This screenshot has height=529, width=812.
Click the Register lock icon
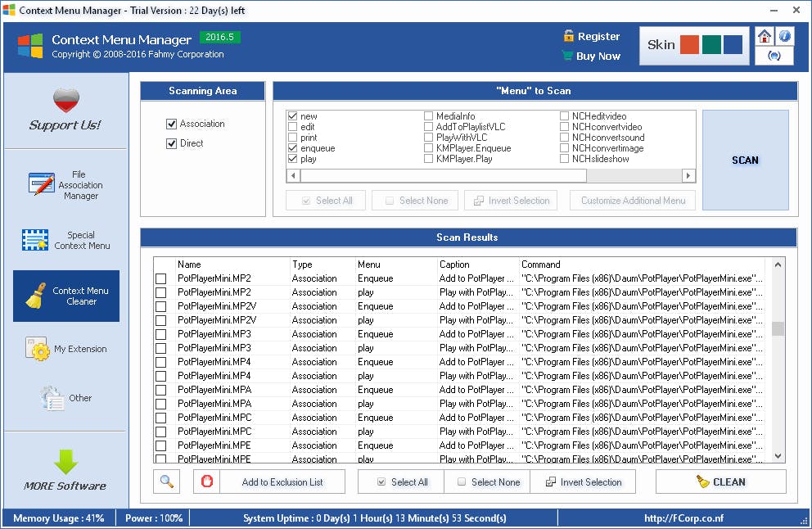tap(568, 36)
